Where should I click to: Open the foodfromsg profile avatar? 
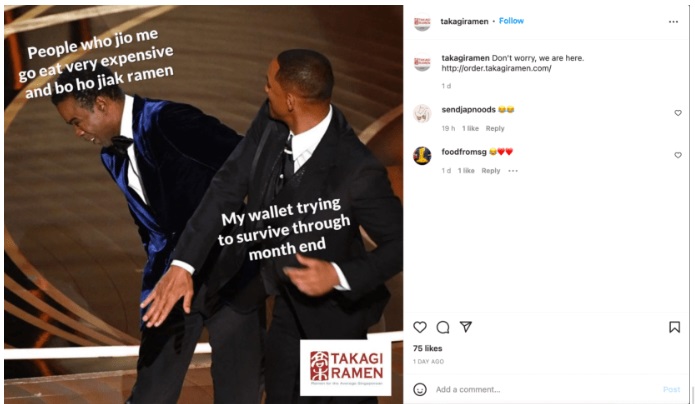point(422,156)
